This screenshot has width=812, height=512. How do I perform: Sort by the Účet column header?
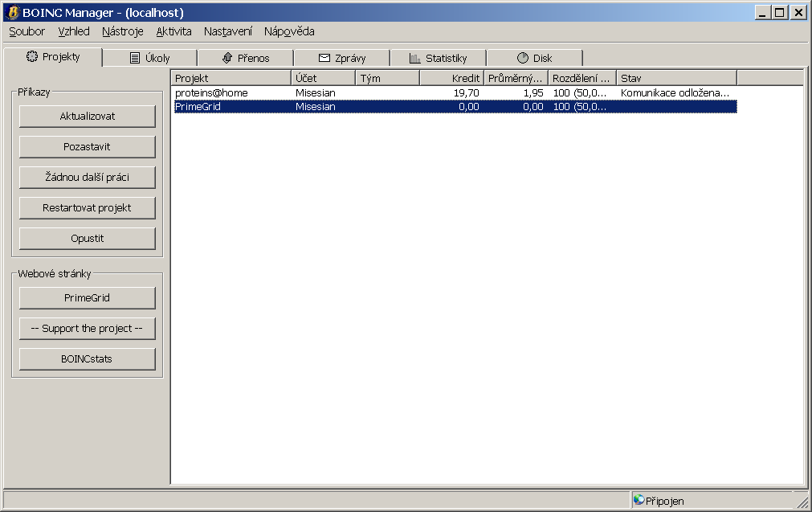[x=324, y=78]
